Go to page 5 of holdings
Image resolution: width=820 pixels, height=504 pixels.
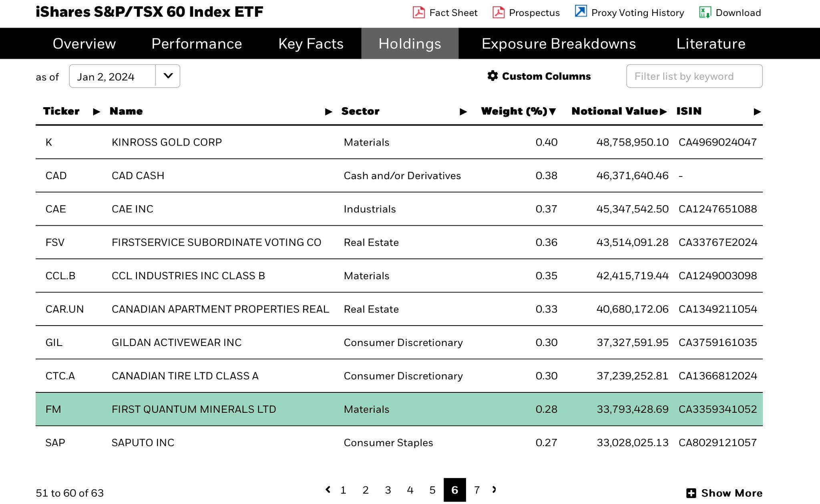(x=432, y=490)
